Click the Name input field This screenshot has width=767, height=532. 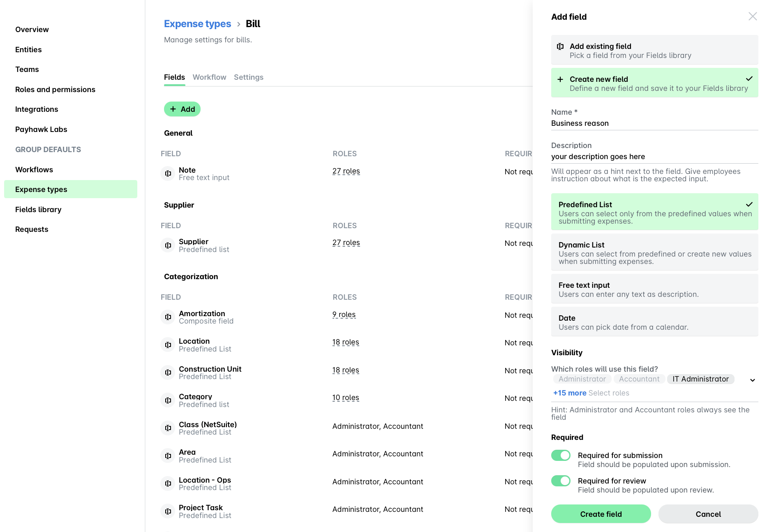tap(654, 123)
